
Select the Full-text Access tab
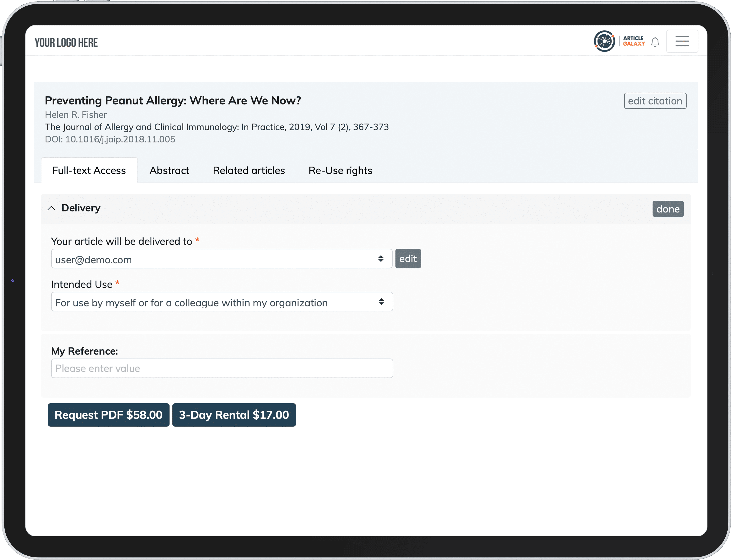tap(89, 171)
